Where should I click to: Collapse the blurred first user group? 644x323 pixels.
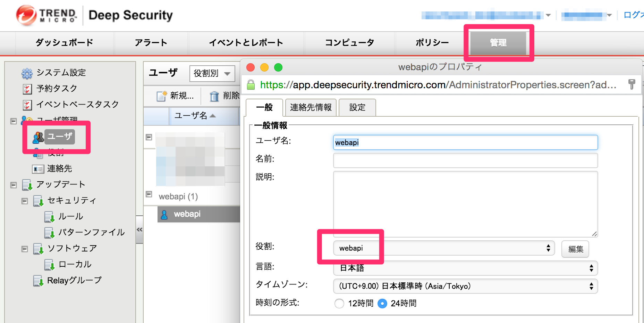149,137
